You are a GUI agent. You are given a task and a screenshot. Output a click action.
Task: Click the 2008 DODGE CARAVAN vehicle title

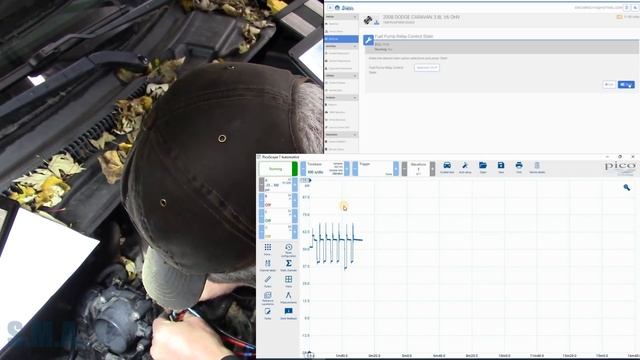pyautogui.click(x=421, y=17)
